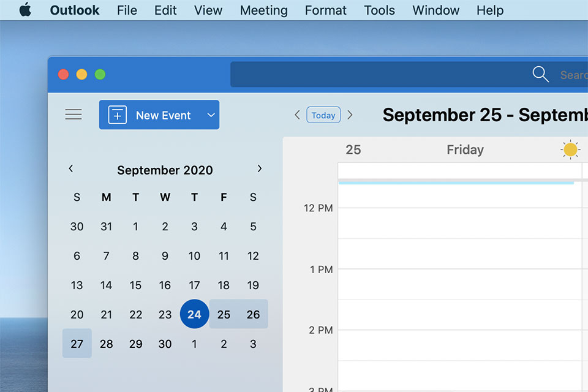Navigate to August with the mini calendar arrow

coord(70,168)
